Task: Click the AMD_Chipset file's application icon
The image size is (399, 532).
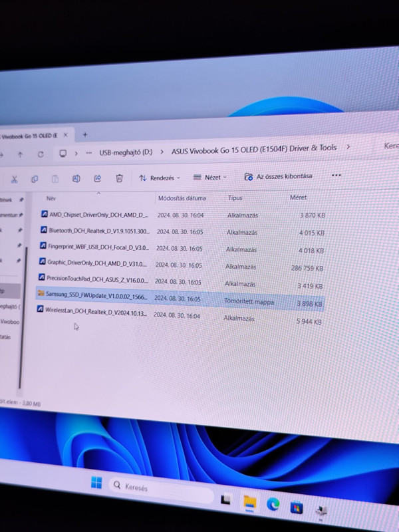Action: pyautogui.click(x=44, y=213)
